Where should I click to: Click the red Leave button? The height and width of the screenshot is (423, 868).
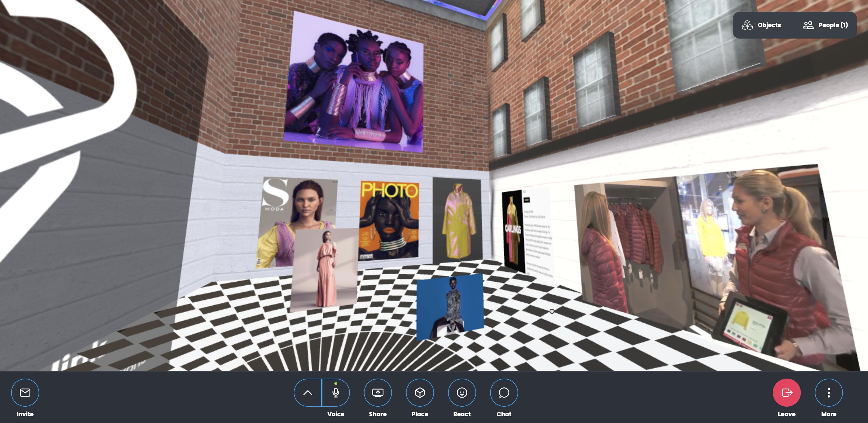point(787,393)
